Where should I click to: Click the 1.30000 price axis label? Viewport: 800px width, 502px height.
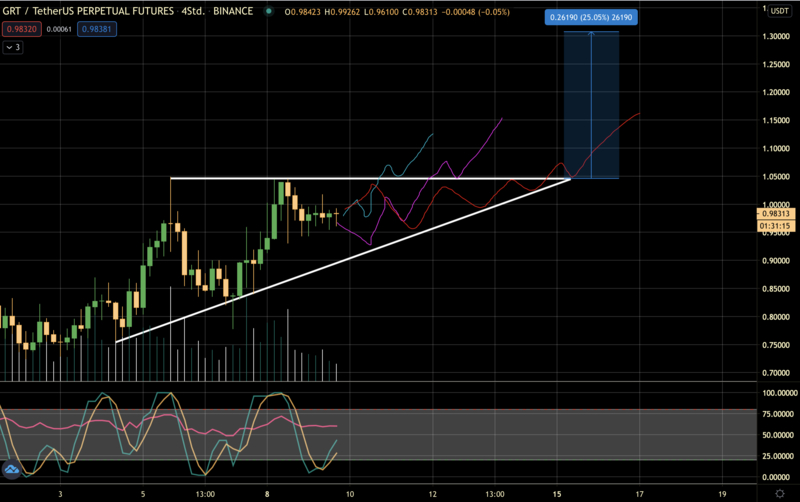[x=776, y=36]
